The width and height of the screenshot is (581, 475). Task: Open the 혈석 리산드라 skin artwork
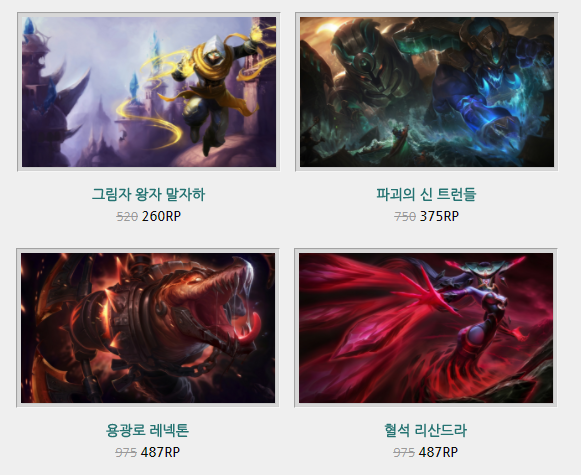click(426, 328)
